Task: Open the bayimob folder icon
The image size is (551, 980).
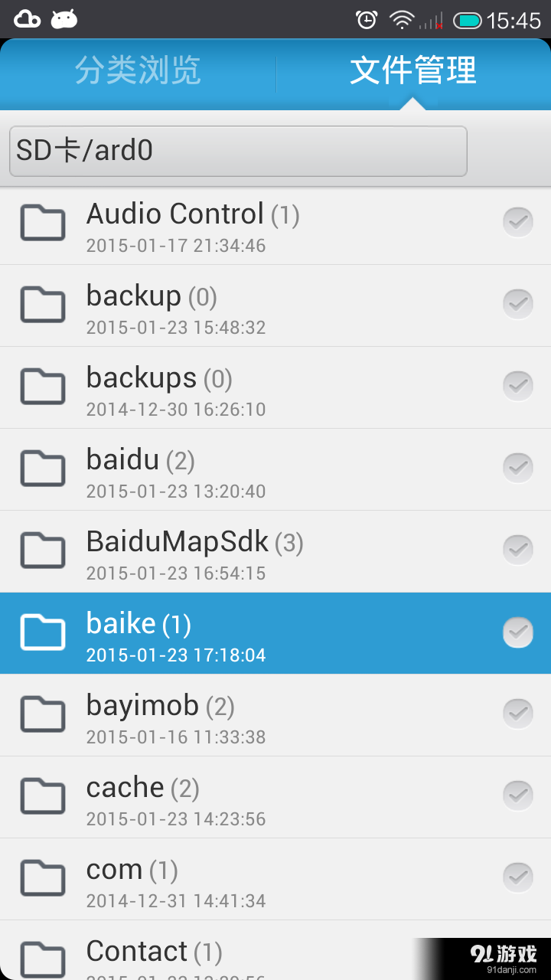Action: coord(42,714)
